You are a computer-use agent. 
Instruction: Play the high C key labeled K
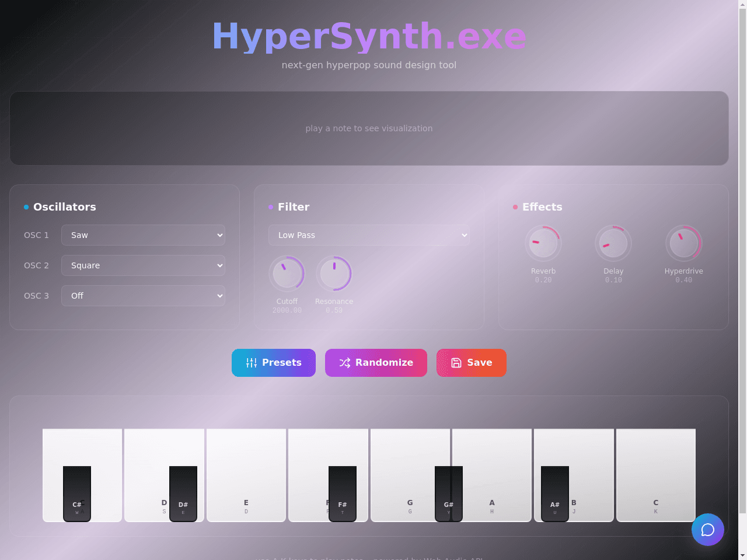(656, 475)
